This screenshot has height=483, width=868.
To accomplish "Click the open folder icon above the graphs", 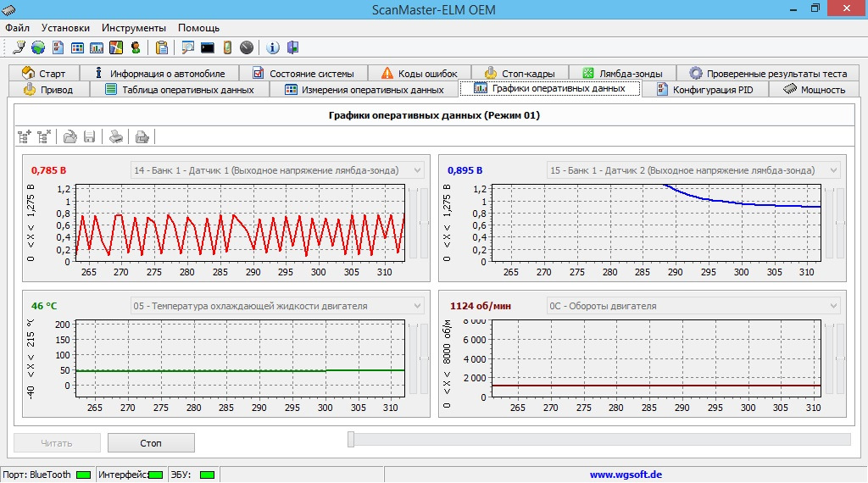I will pos(70,136).
